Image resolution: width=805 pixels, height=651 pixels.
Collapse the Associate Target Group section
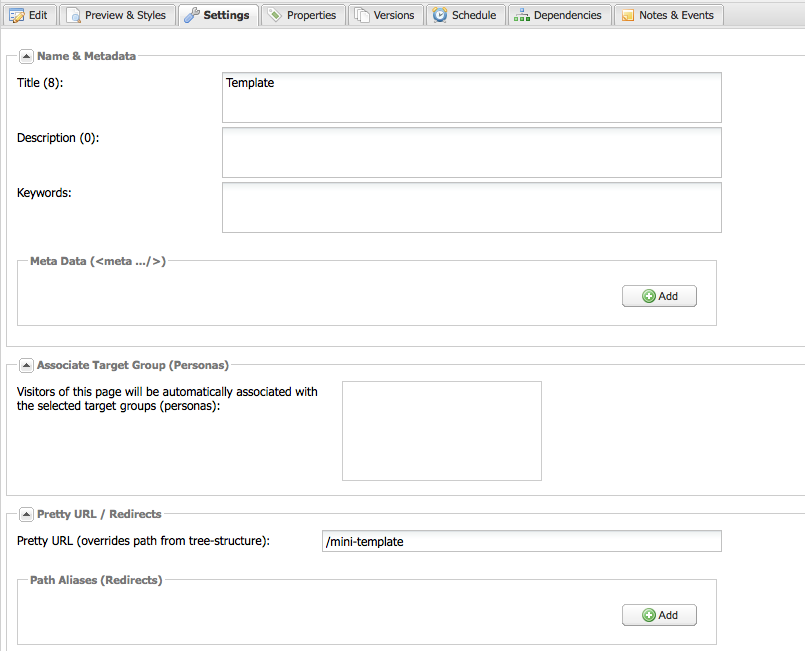[26, 365]
